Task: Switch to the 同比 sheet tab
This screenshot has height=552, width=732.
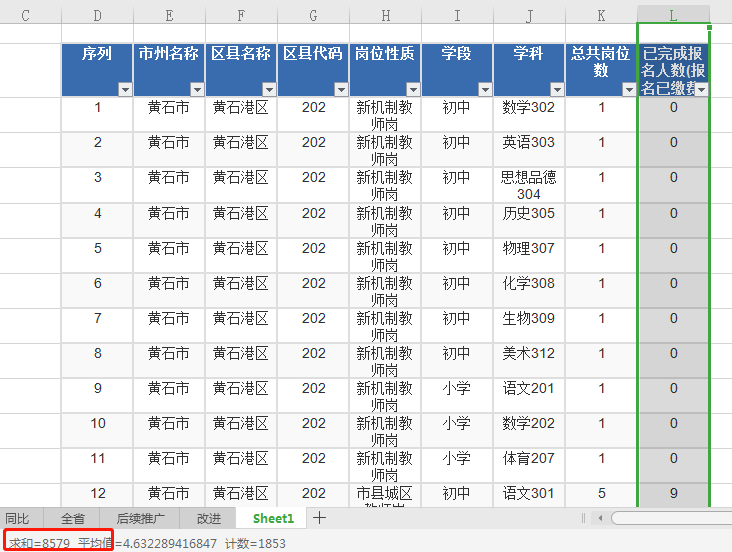Action: pos(17,518)
